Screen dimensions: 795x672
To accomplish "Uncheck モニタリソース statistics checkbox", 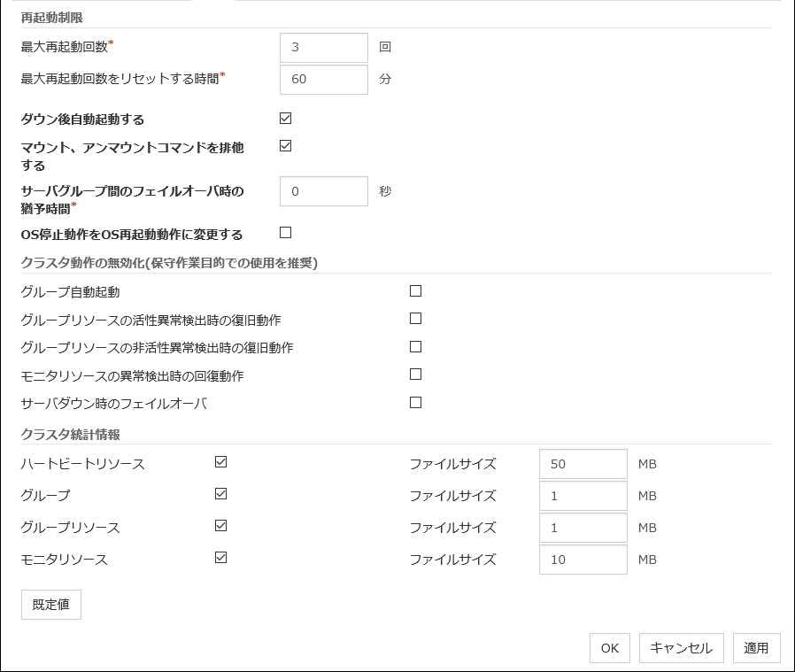I will [221, 558].
